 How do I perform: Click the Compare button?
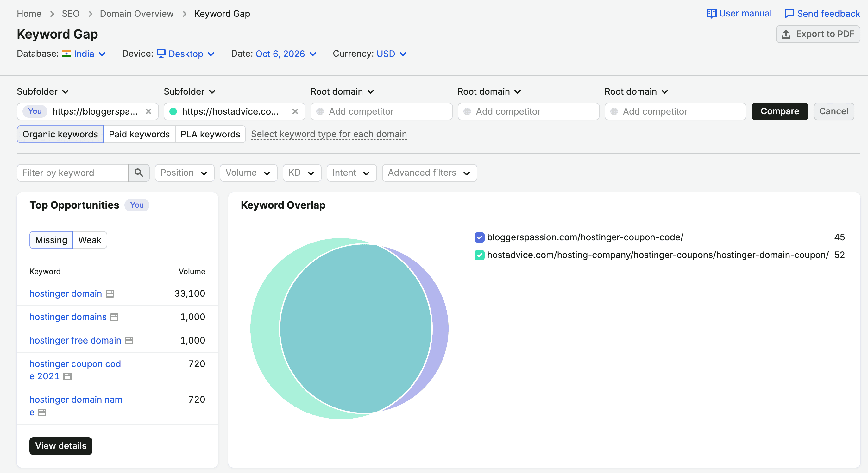[x=779, y=111]
